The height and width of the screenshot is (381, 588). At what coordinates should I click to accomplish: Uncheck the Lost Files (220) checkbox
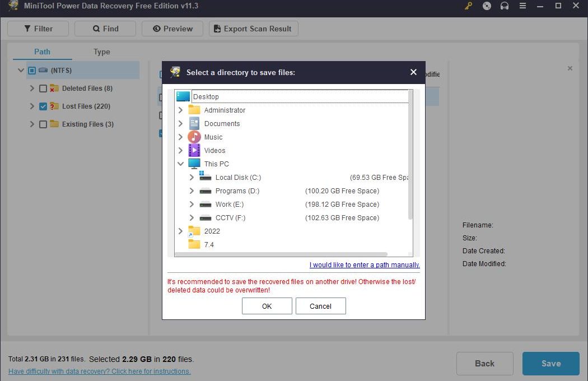(43, 106)
